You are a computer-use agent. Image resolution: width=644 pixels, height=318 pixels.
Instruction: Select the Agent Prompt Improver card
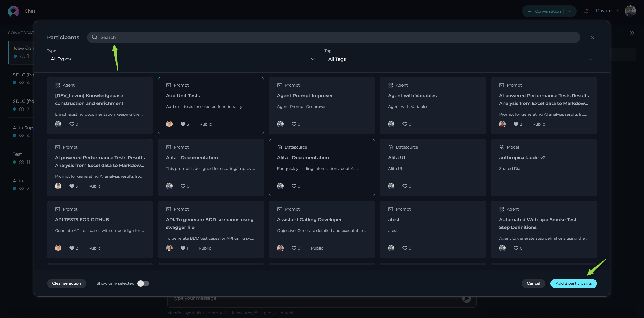[x=322, y=106]
